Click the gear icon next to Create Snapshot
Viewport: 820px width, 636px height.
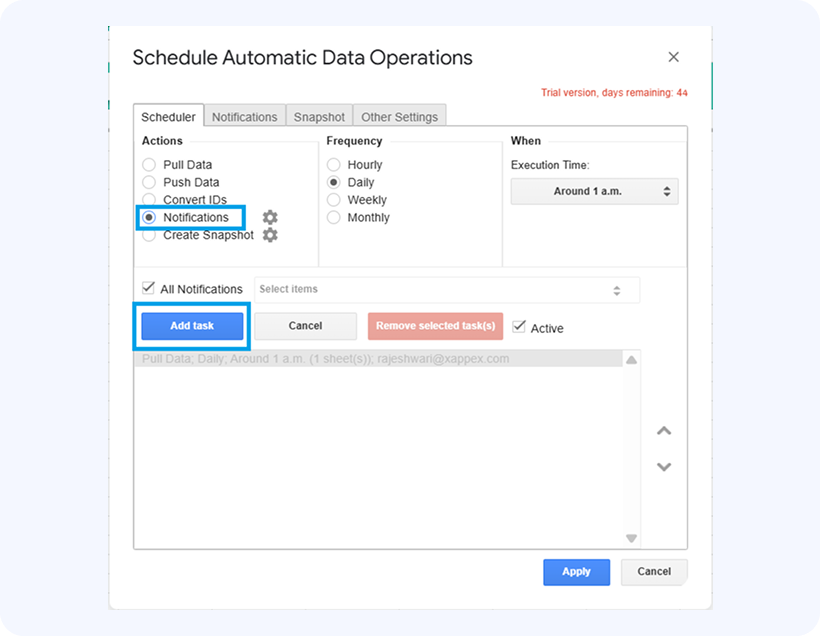click(x=270, y=235)
